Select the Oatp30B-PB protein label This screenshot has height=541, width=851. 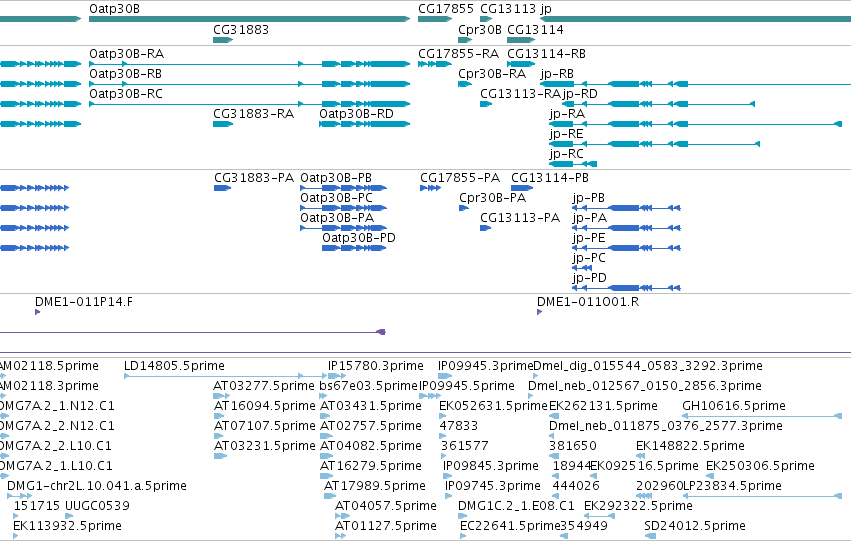(336, 178)
